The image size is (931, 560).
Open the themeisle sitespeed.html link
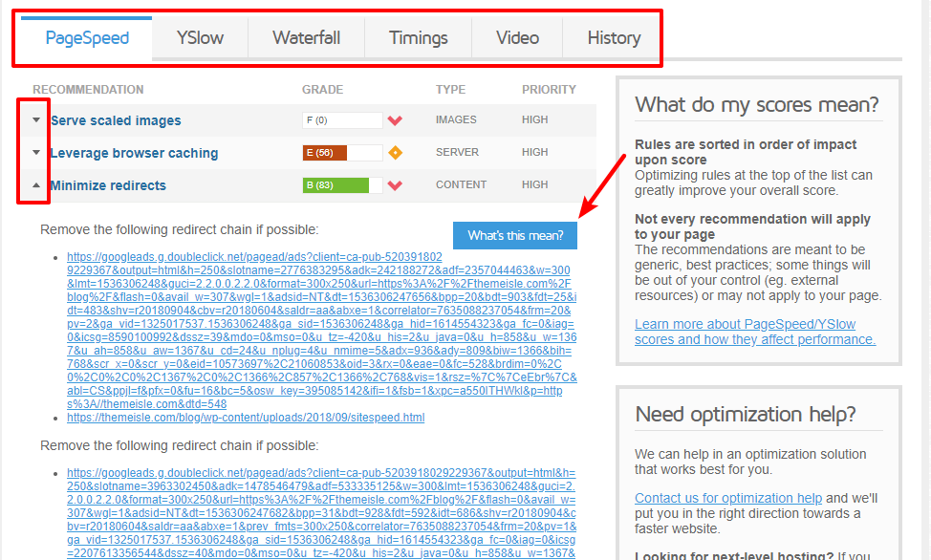click(246, 418)
